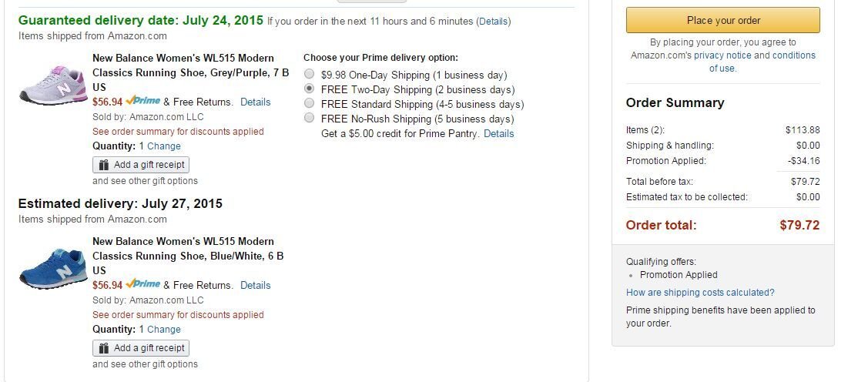
Task: Open the Blue/White shoe thumbnail image
Action: [53, 269]
